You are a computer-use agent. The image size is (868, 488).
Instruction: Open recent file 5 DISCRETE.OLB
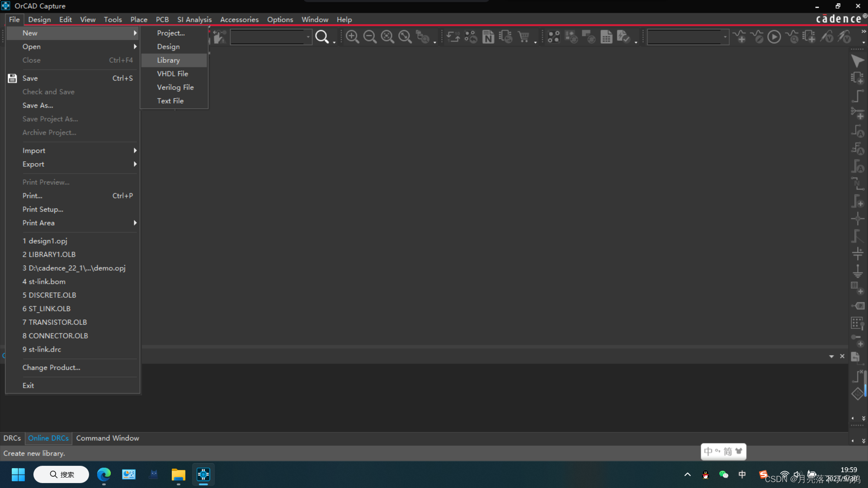72,295
